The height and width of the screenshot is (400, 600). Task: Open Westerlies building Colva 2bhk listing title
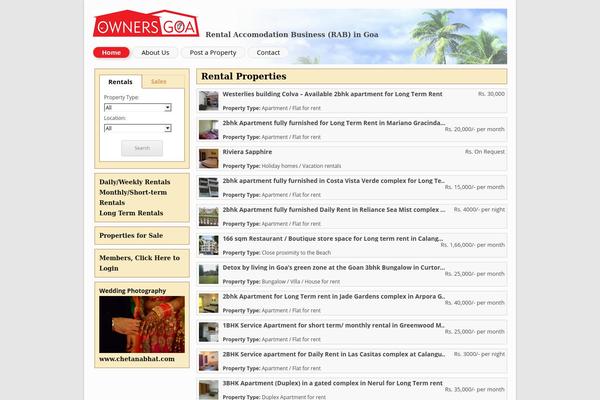coord(333,94)
